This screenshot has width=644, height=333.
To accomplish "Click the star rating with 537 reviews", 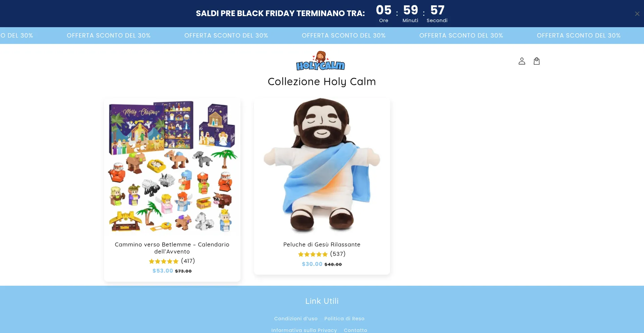I will click(322, 254).
